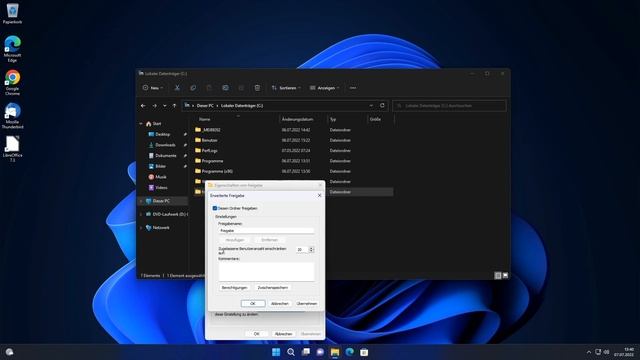Open Microsoft Edge from the taskbar

click(349, 352)
